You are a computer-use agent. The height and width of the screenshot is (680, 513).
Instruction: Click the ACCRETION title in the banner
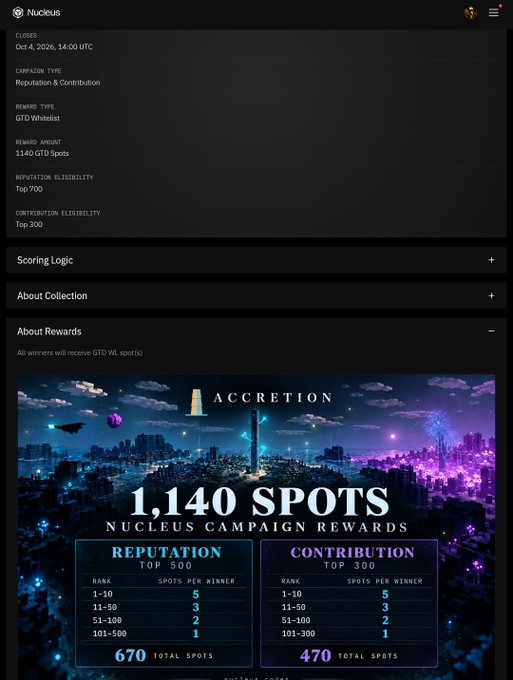273,398
